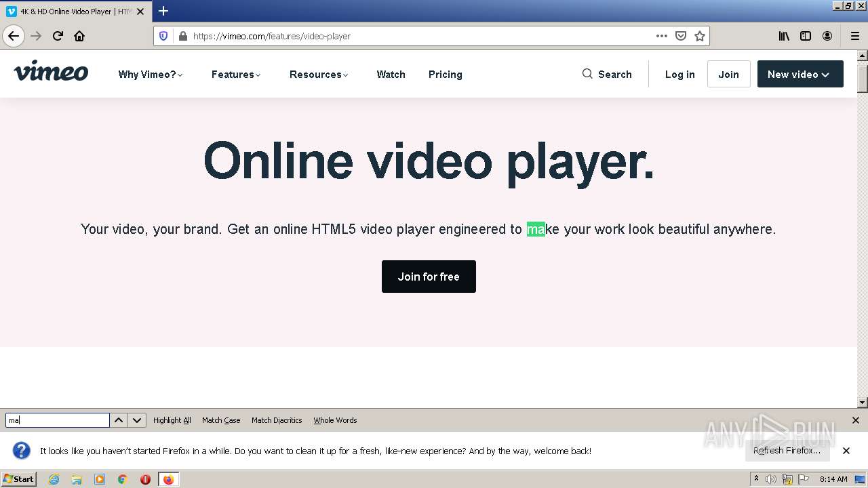Screen dimensions: 868x488
Task: Open tracking protection shield icon
Action: (163, 36)
